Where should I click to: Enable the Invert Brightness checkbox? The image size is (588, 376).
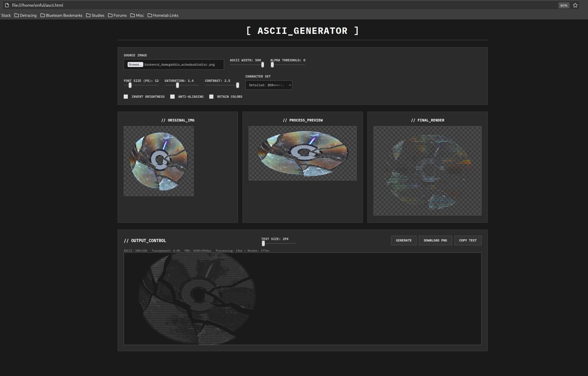pyautogui.click(x=126, y=97)
